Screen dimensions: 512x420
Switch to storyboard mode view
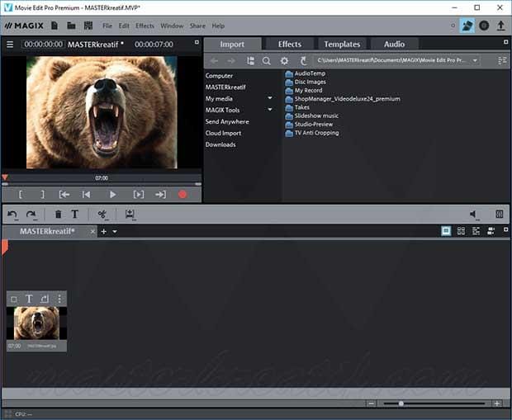pyautogui.click(x=446, y=231)
